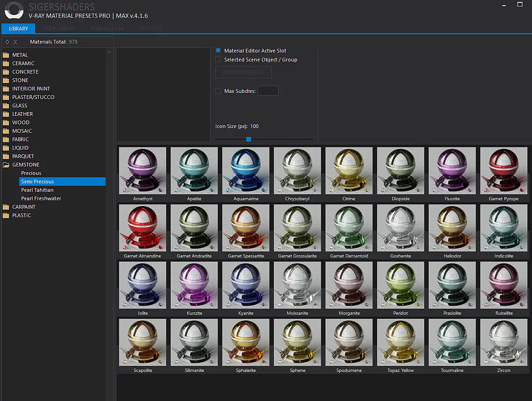Viewport: 532px width, 401px height.
Task: Expand the PLASTER/STUCCO category
Action: point(33,97)
